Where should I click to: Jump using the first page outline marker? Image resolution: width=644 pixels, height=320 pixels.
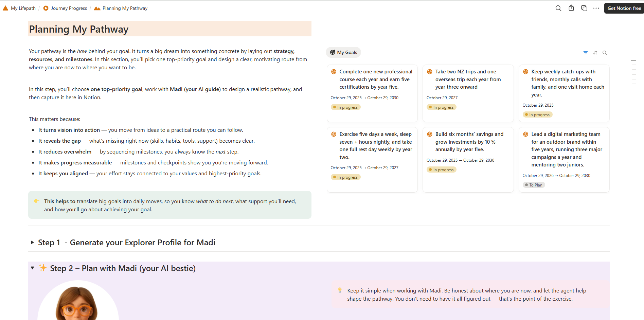click(x=633, y=60)
